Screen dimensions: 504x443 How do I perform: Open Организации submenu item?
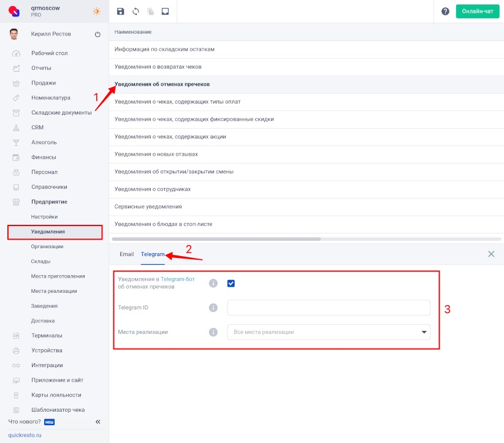[47, 246]
